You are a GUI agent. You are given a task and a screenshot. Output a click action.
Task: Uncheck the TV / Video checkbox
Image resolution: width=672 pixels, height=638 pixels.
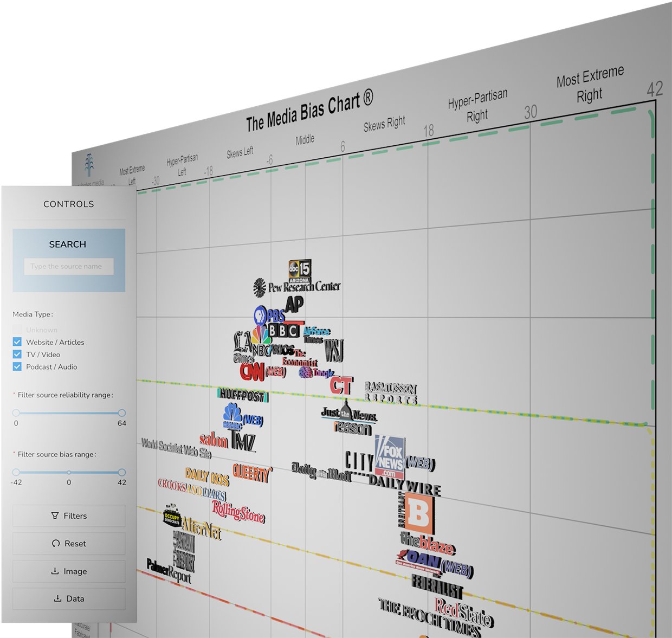[x=17, y=355]
